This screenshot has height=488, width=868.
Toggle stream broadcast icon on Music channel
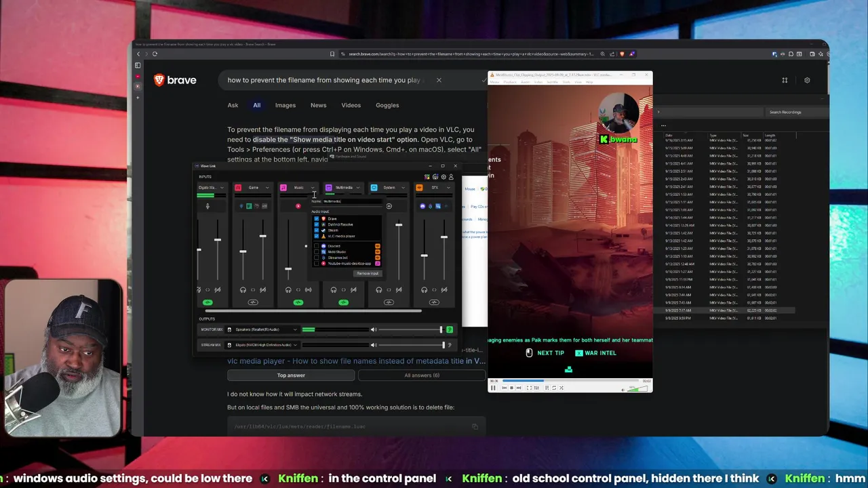(x=308, y=289)
